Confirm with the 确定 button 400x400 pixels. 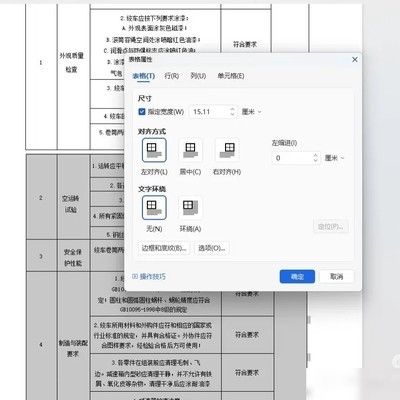click(297, 276)
